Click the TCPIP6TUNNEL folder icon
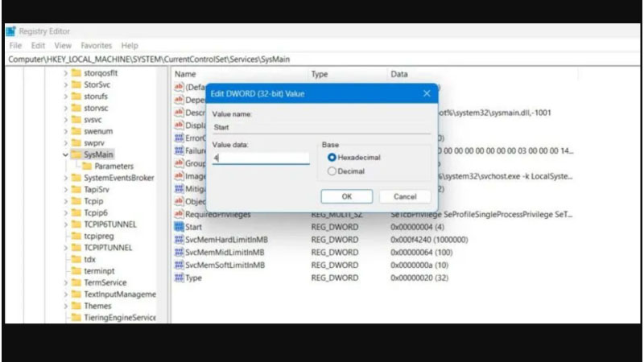Image resolution: width=644 pixels, height=362 pixels. (x=76, y=224)
